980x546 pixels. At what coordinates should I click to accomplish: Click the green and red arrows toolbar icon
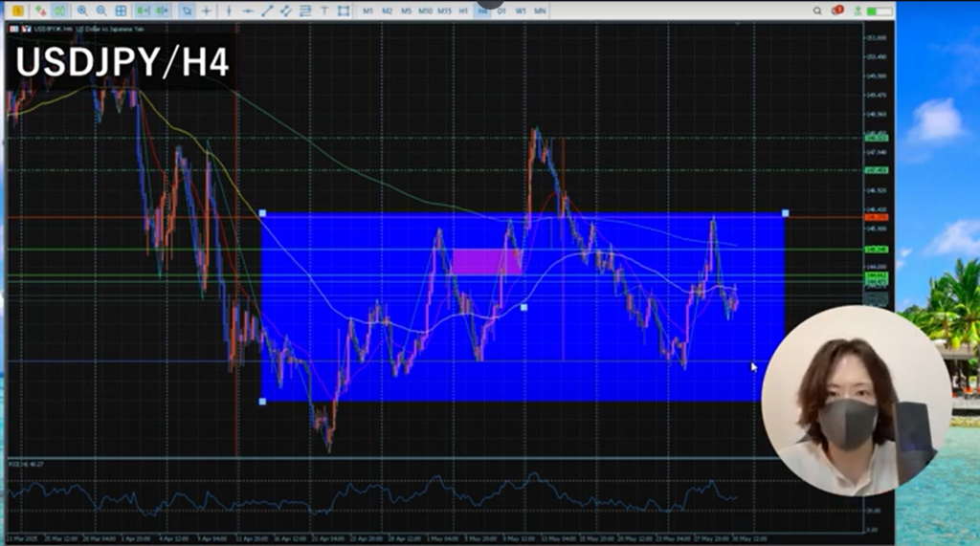point(40,11)
